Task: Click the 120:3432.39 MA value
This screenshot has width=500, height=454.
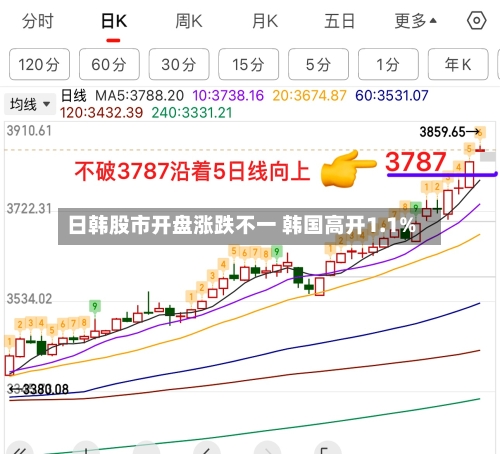Action: pyautogui.click(x=101, y=113)
